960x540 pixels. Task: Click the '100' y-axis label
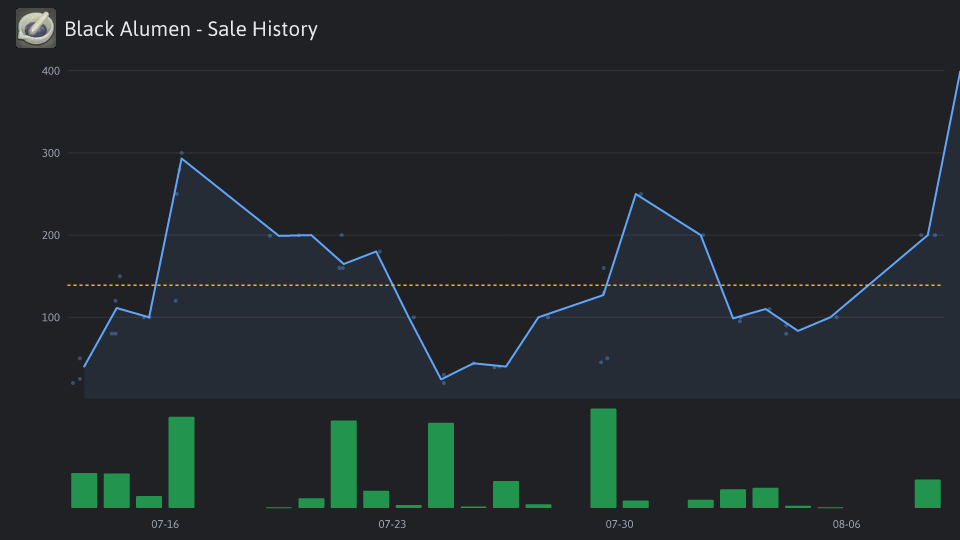point(51,317)
